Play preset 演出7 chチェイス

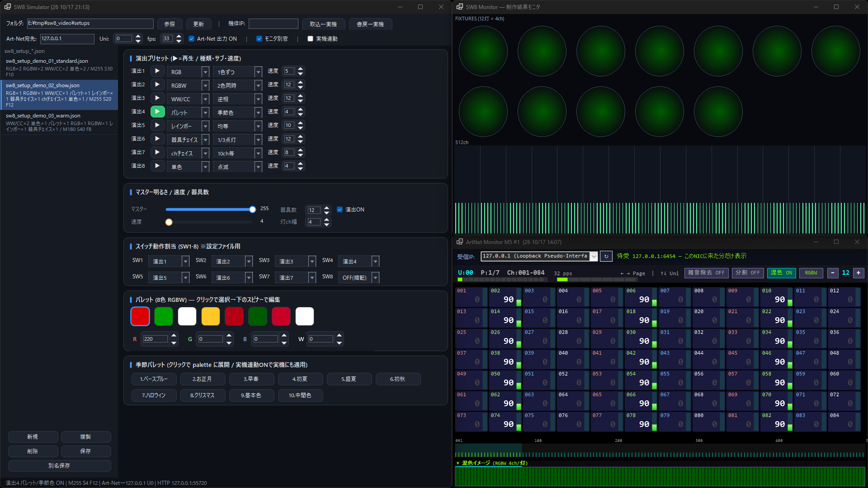point(157,152)
